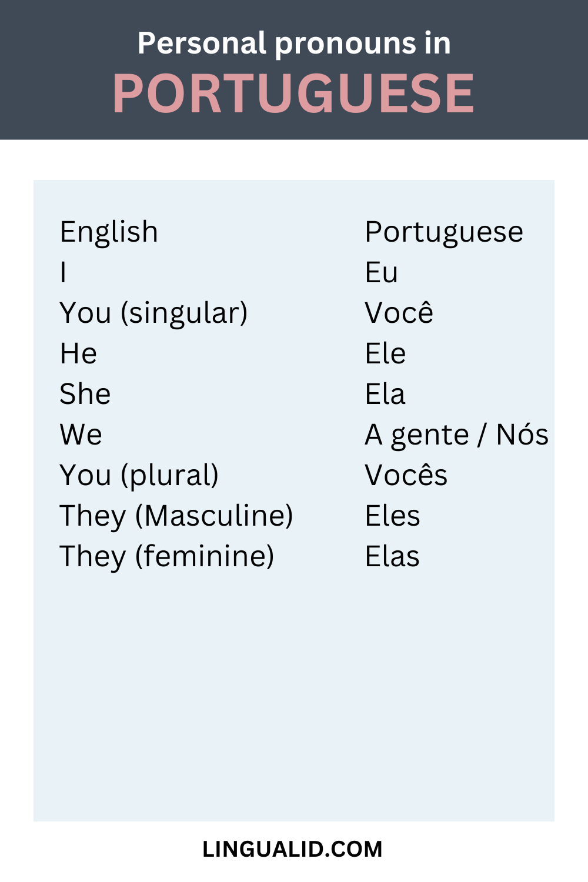Screen dimensions: 588x882
Task: Select the word Vocês
Action: 406,475
